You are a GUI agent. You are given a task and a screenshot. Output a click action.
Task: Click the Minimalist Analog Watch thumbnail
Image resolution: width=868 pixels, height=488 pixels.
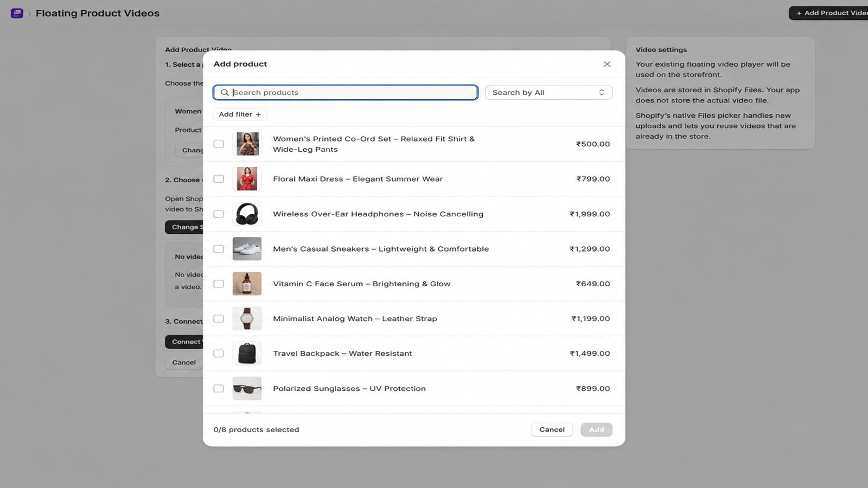(247, 319)
